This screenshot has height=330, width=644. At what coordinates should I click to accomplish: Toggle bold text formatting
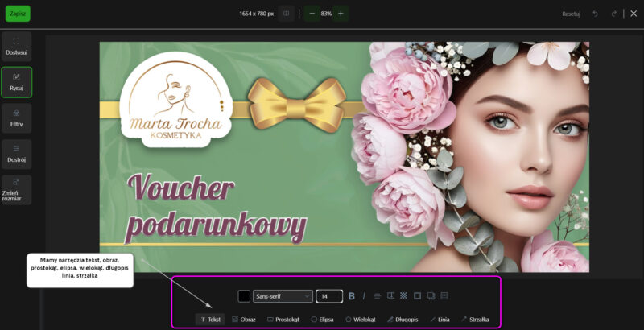point(351,296)
